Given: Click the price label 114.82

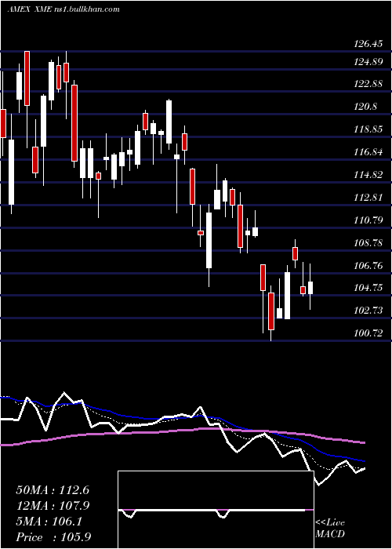Looking at the screenshot, I should (368, 175).
